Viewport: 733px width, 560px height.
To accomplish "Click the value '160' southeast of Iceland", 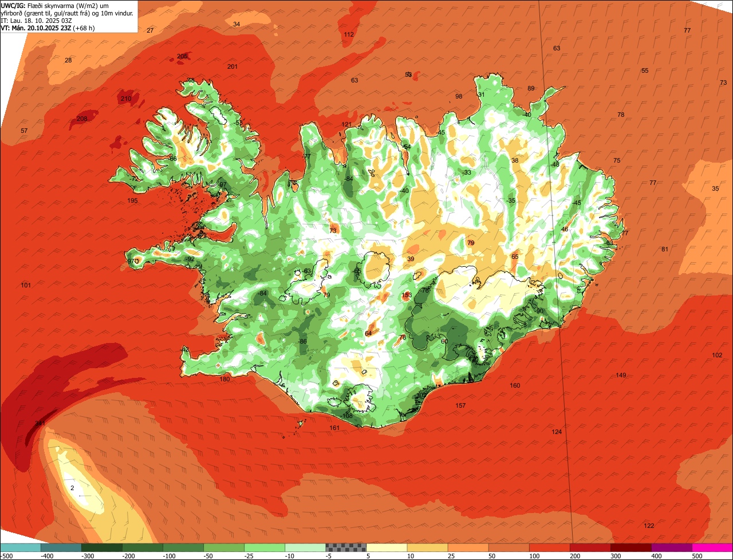I will pos(515,385).
